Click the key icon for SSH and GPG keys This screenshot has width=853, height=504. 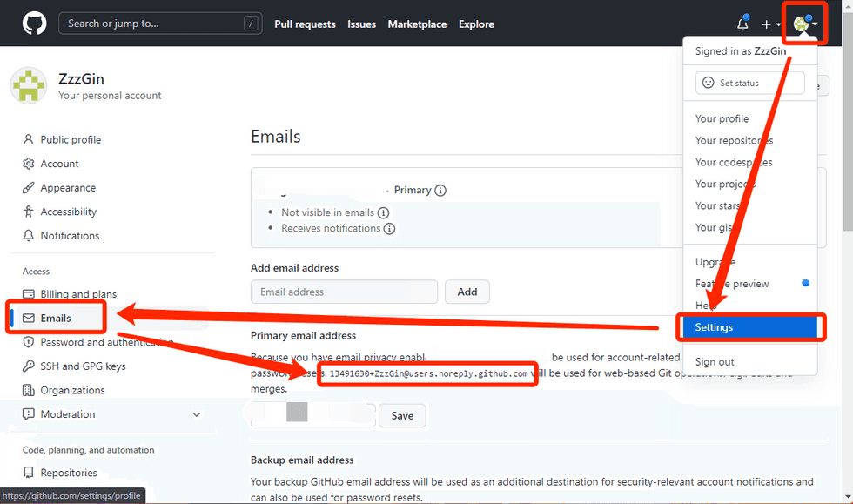click(28, 366)
